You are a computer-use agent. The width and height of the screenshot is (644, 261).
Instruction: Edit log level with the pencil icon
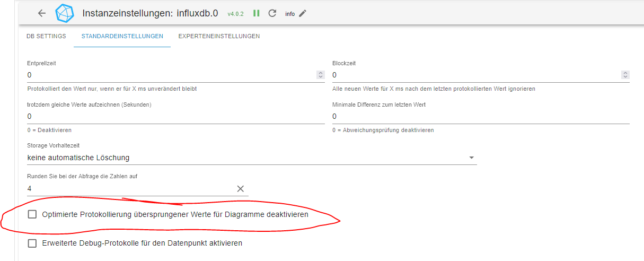click(x=303, y=13)
